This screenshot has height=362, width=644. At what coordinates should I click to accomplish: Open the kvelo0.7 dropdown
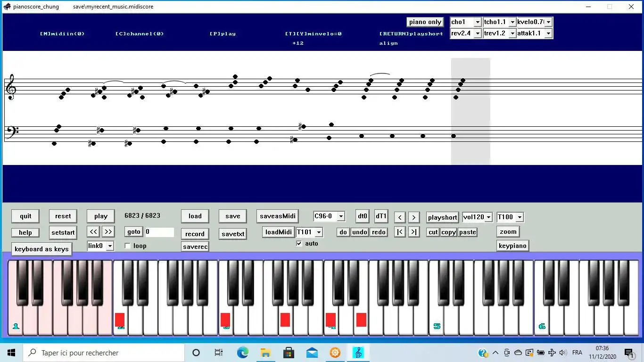point(548,22)
